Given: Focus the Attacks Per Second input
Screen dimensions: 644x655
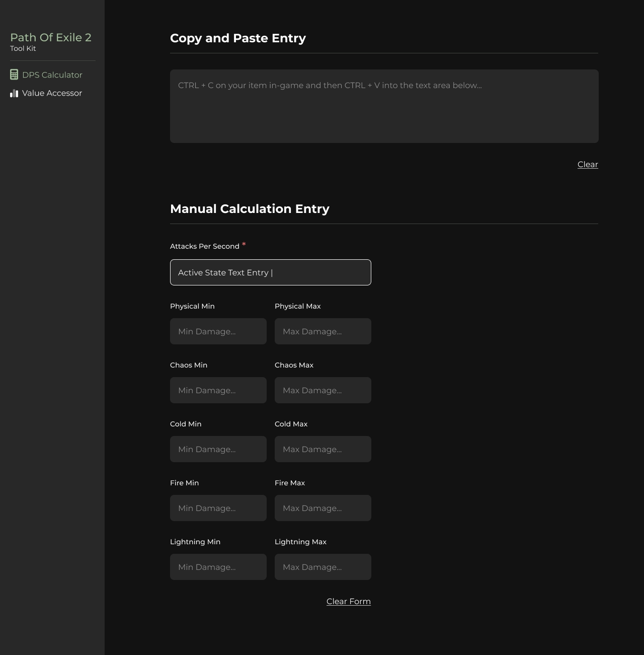Looking at the screenshot, I should click(271, 272).
